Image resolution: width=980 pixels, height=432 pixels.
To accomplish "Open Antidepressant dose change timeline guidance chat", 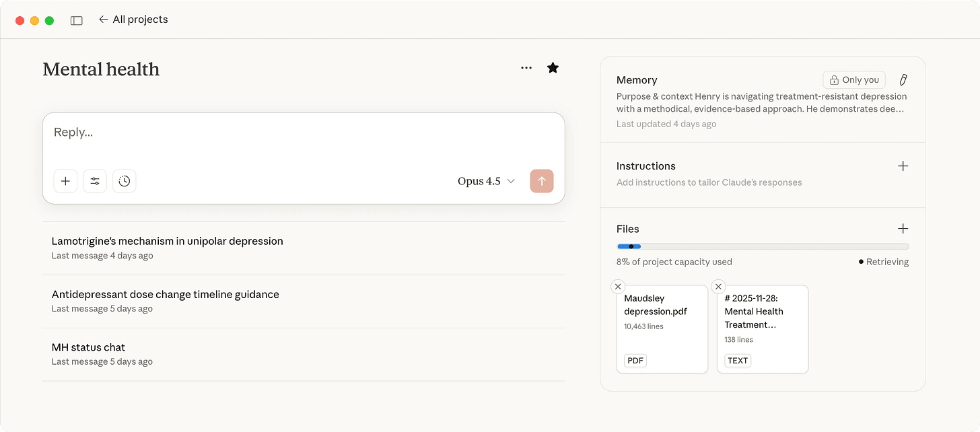I will click(166, 294).
